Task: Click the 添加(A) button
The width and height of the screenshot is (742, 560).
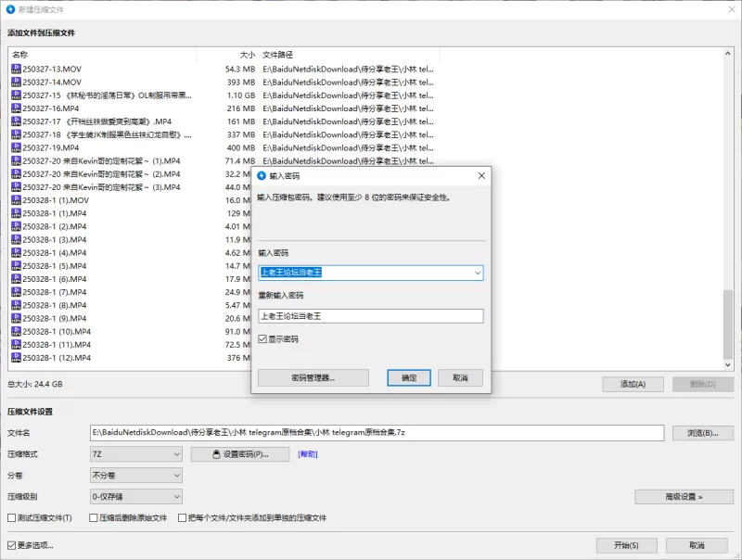Action: point(633,384)
